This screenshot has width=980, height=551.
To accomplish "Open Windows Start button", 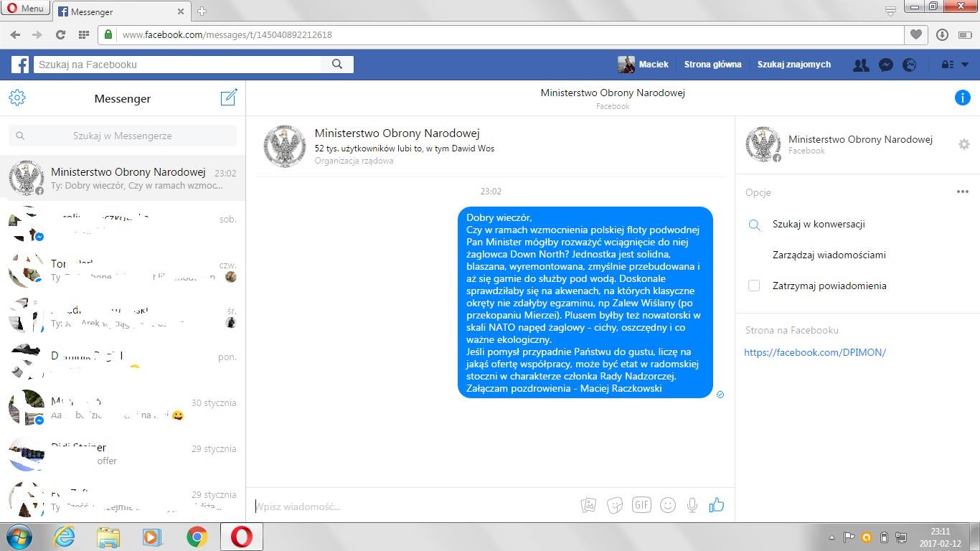I will click(19, 537).
